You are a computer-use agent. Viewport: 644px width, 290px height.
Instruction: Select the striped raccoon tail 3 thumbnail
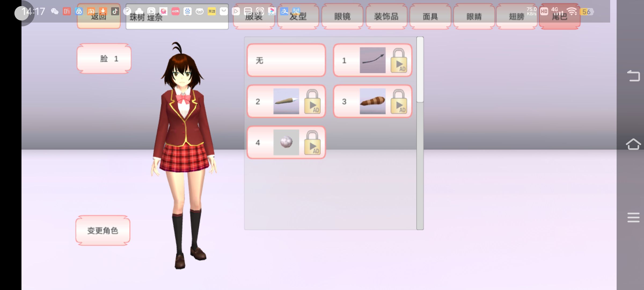point(372,102)
